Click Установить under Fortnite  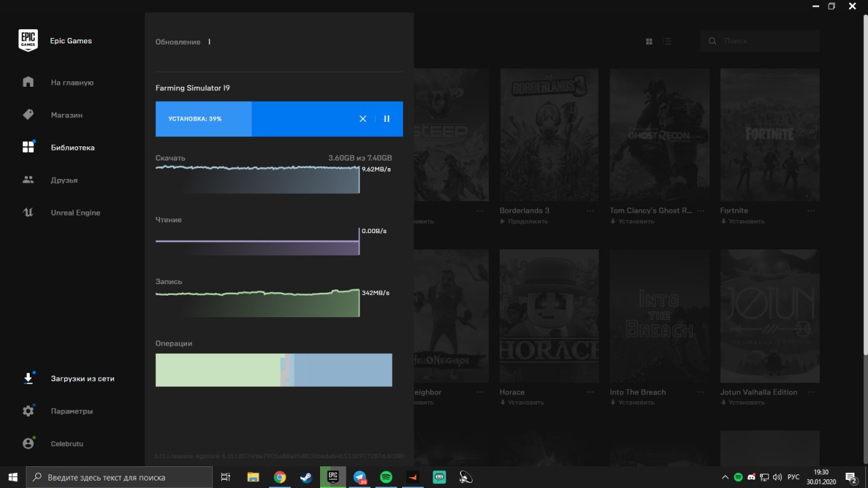coord(743,222)
